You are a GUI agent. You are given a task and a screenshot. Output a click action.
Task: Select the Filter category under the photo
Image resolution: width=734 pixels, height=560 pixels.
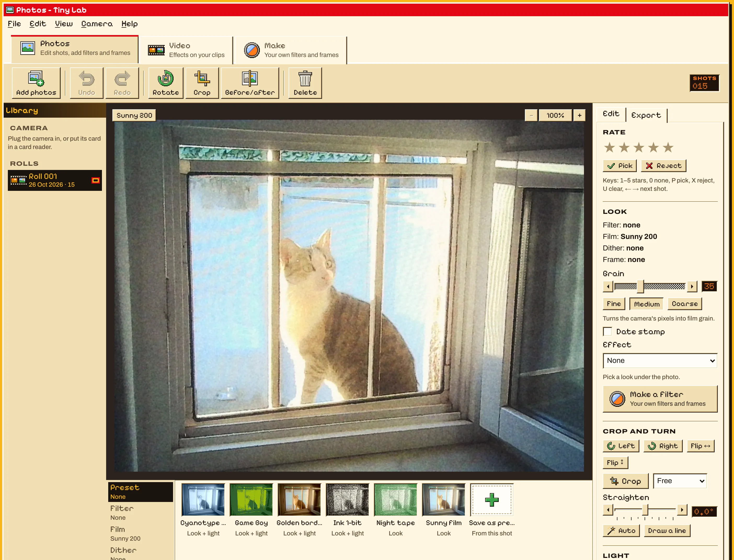point(140,513)
